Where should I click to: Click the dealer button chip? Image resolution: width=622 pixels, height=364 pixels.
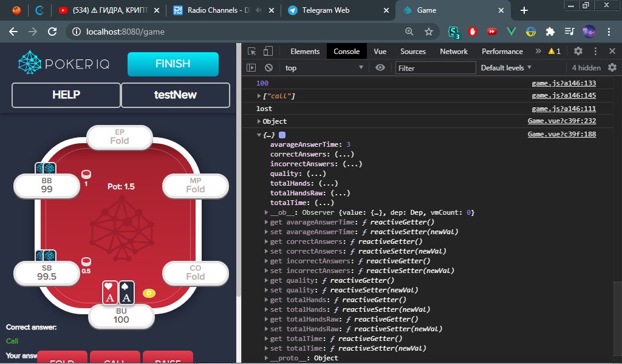point(149,293)
